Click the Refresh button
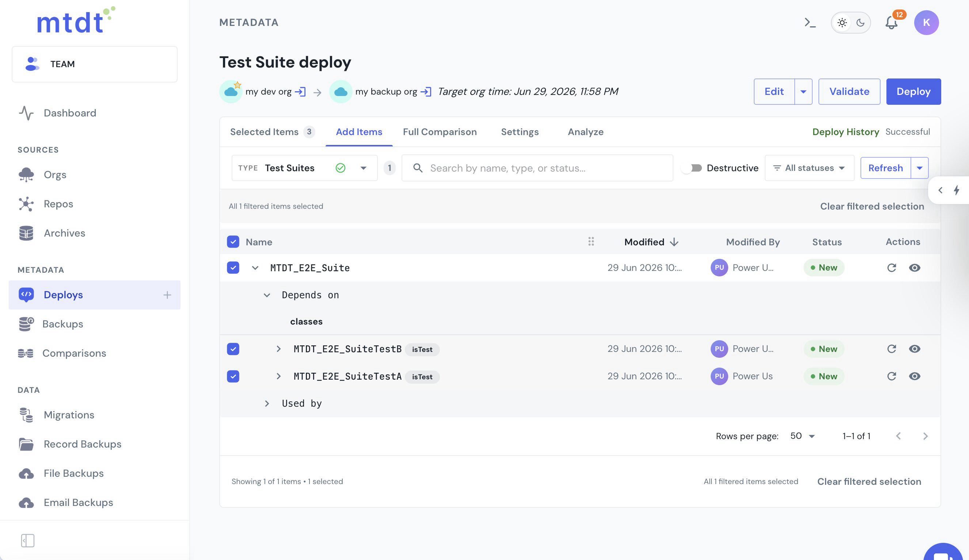Screen dimensions: 969x560 pyautogui.click(x=885, y=168)
